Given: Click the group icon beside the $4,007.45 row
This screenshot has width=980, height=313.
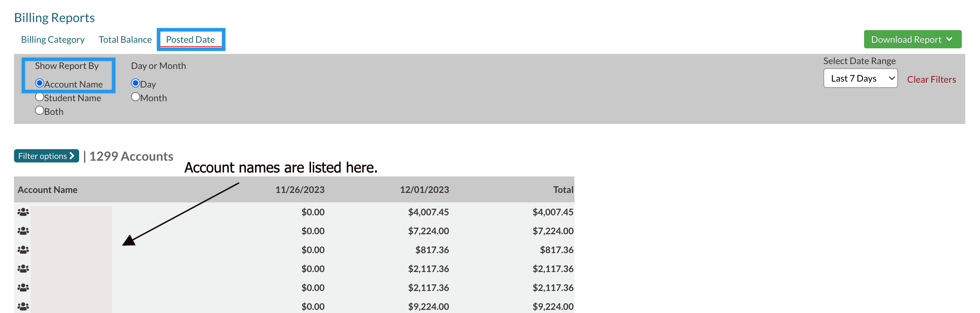Looking at the screenshot, I should click(x=23, y=212).
